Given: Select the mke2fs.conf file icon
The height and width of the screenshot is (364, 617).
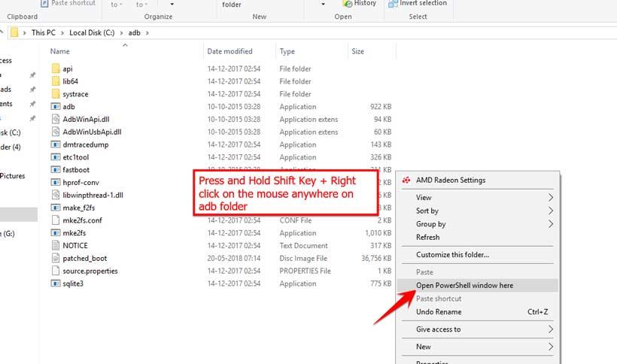Looking at the screenshot, I should click(56, 220).
